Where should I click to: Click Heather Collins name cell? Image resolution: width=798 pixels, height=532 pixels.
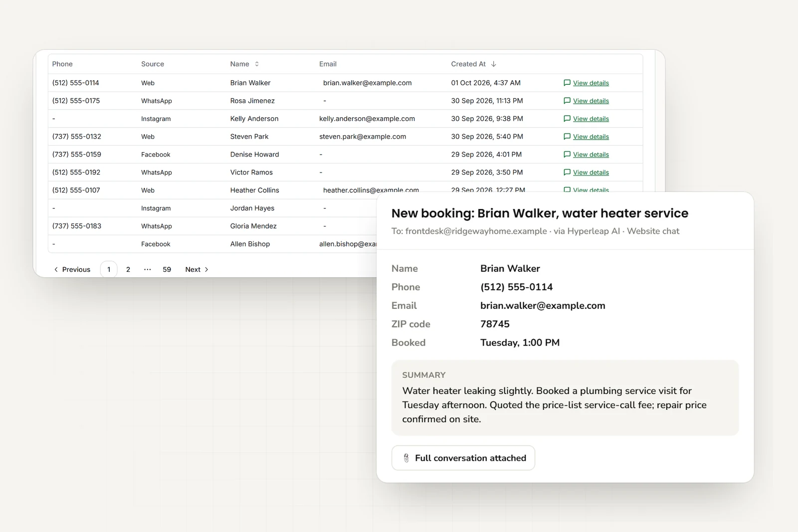(x=255, y=190)
